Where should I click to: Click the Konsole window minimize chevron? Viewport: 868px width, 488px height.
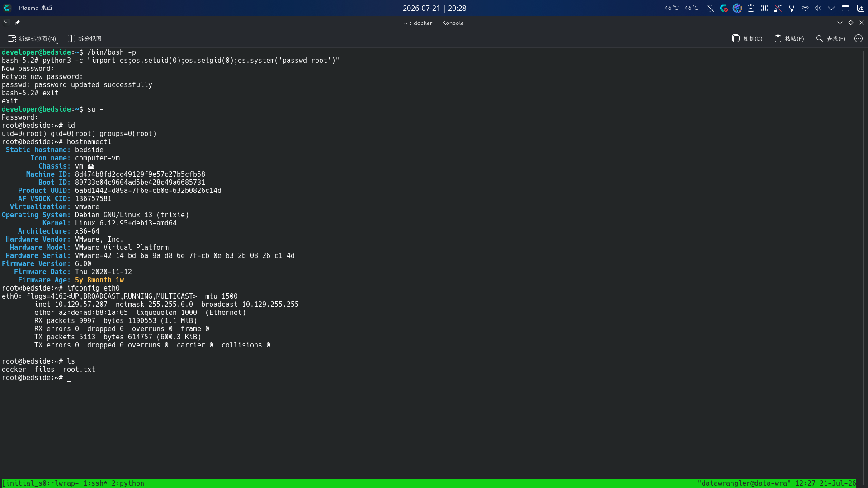pos(840,23)
